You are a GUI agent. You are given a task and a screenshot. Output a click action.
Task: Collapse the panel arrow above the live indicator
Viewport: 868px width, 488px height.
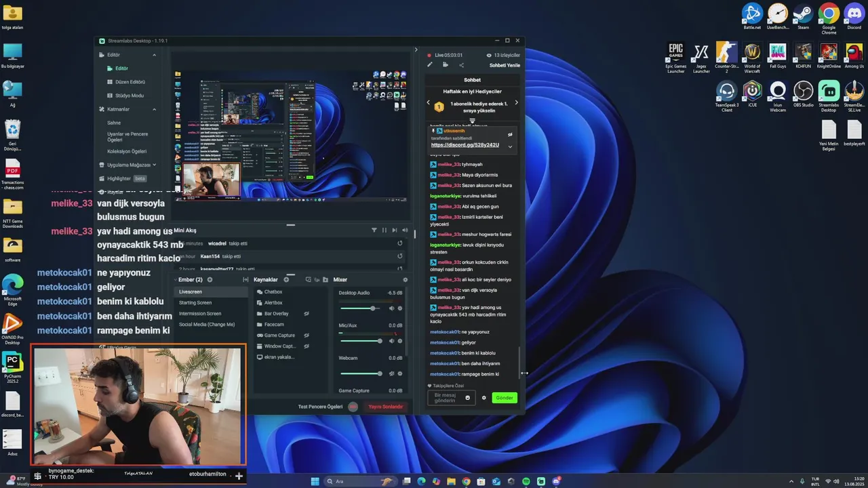[x=416, y=49]
